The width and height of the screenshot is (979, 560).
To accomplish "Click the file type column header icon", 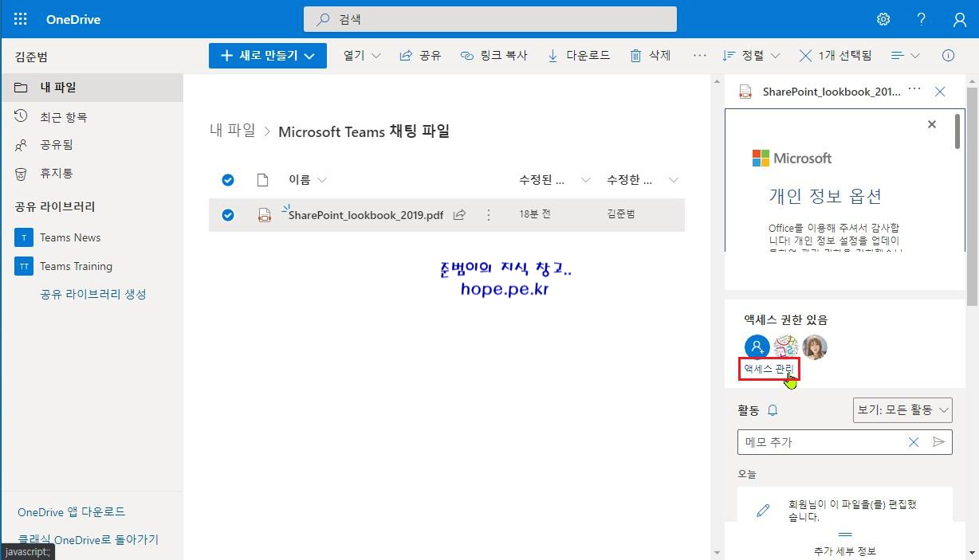I will [x=262, y=180].
